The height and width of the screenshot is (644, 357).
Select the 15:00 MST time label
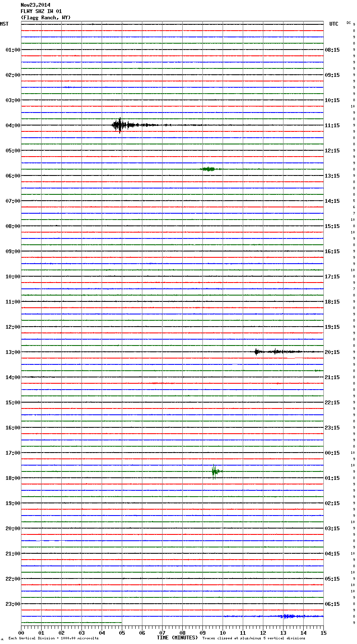click(13, 403)
